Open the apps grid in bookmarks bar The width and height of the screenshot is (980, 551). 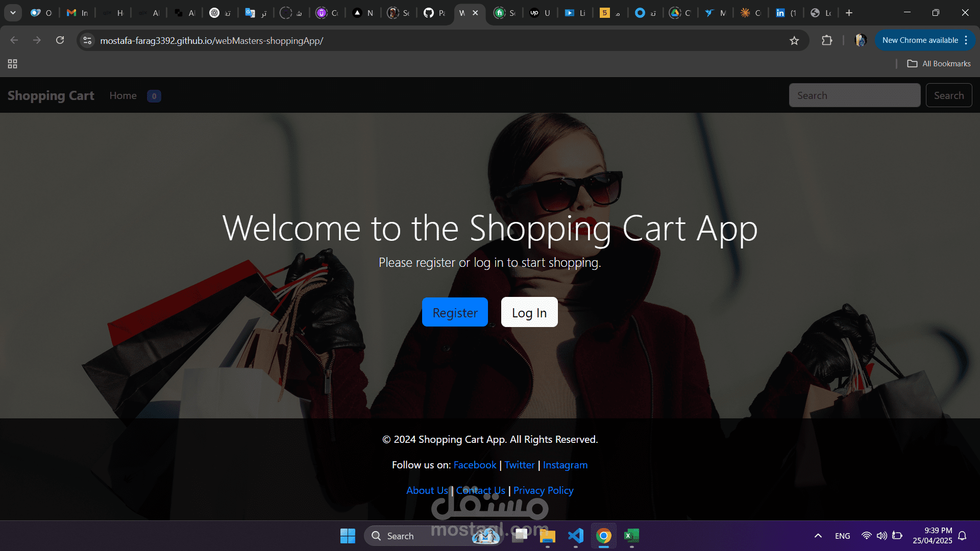pyautogui.click(x=12, y=64)
